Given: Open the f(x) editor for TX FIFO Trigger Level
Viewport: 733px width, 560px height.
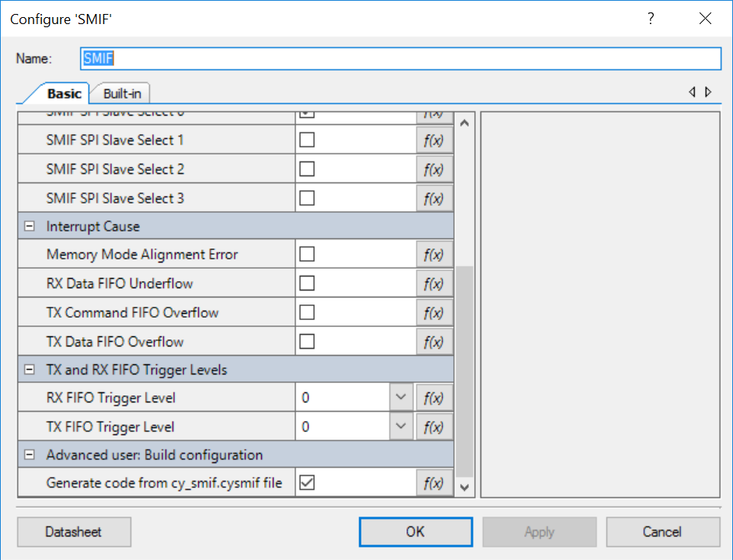Looking at the screenshot, I should coord(435,426).
